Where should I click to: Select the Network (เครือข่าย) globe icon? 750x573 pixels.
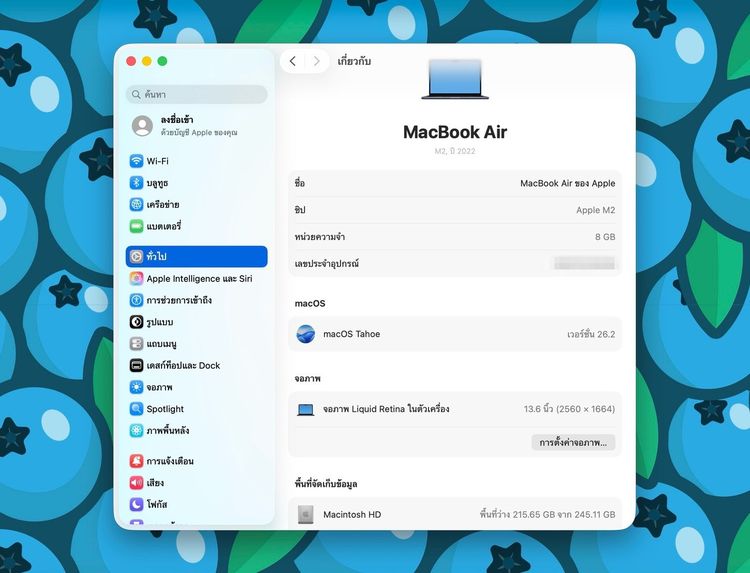pos(136,204)
